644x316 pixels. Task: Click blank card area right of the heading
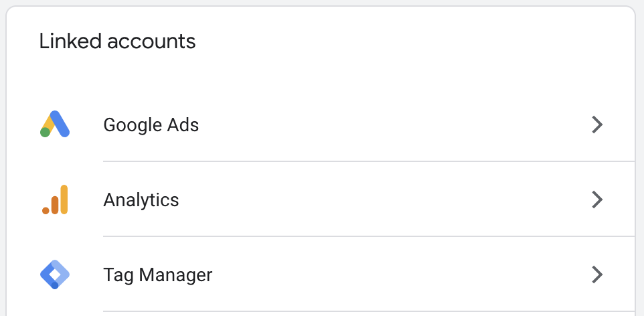tap(415, 42)
